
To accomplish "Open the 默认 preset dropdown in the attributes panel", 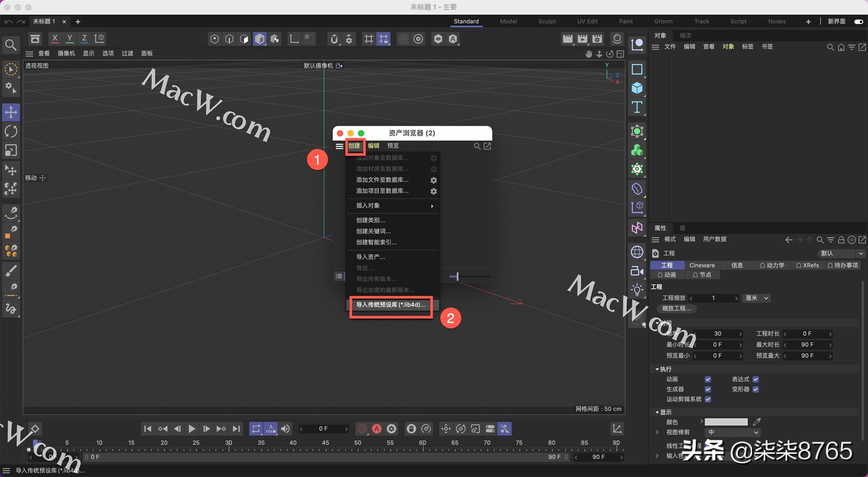I will [x=841, y=253].
